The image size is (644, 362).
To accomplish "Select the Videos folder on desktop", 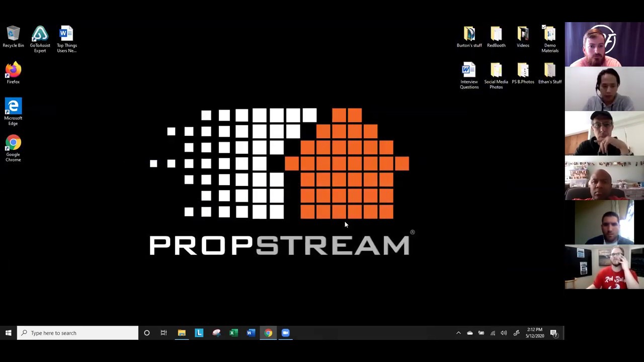I will [x=523, y=37].
